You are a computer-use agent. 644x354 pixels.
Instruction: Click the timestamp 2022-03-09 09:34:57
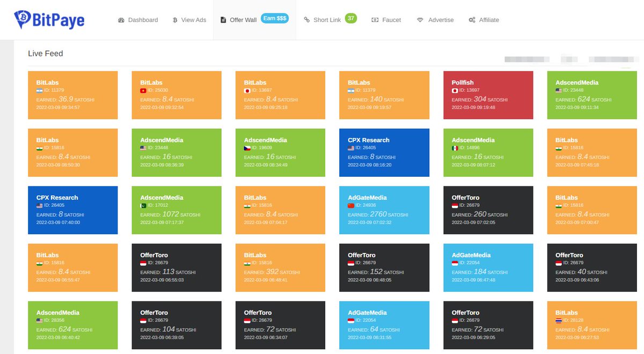[58, 107]
